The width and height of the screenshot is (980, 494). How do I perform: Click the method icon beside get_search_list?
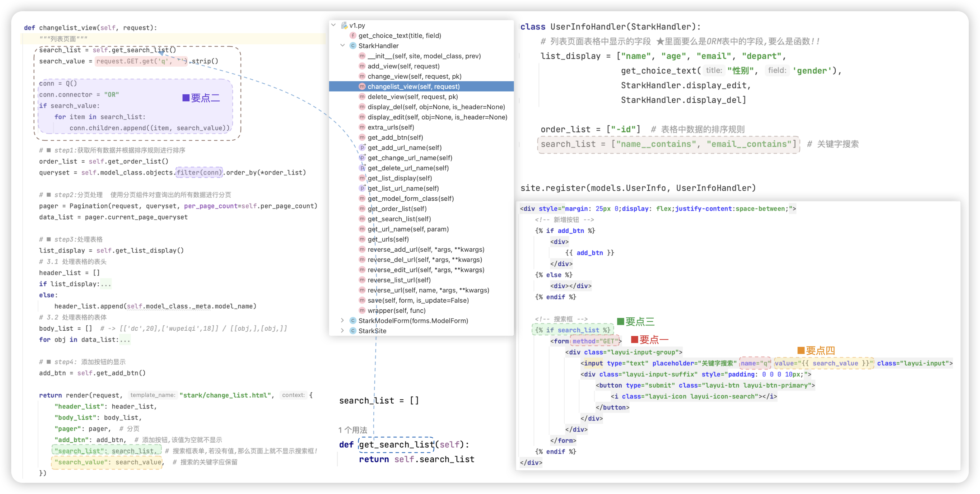tap(362, 219)
